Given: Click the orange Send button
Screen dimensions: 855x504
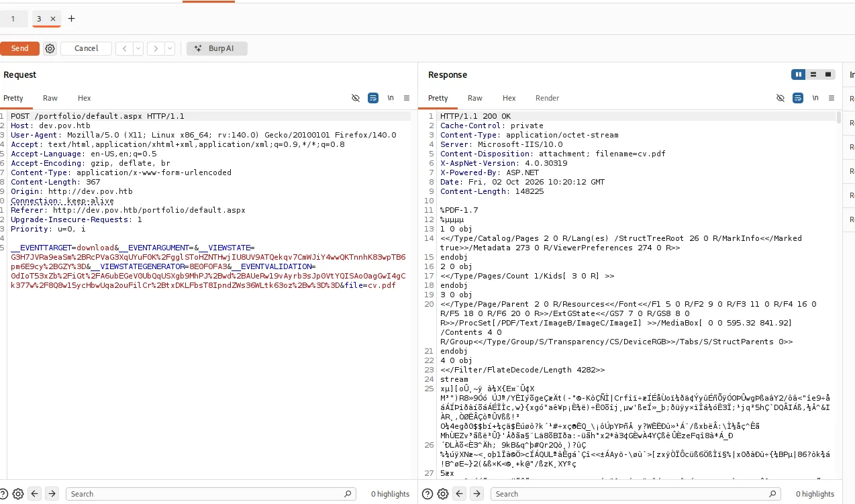Looking at the screenshot, I should [19, 48].
